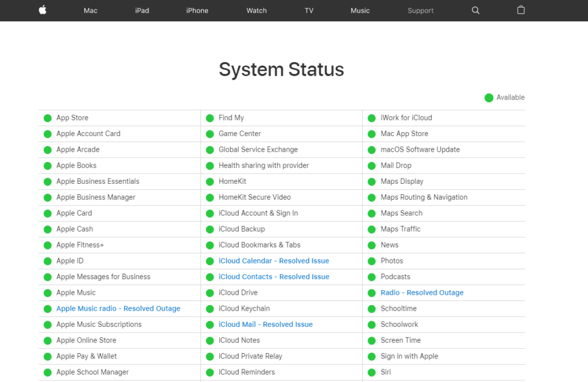
Task: Click green dot next to iWork for iCloud
Action: coord(372,118)
